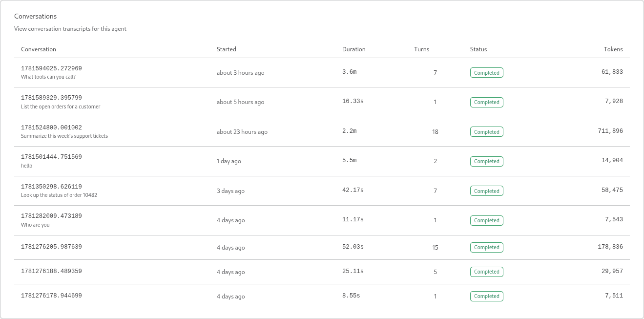Click the 61,833 tokens value
This screenshot has height=319, width=644.
612,72
